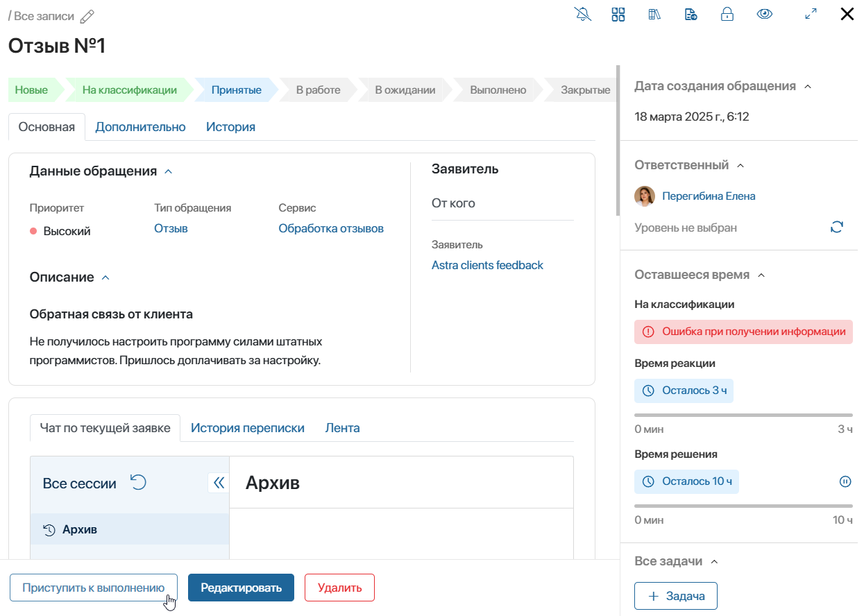This screenshot has width=864, height=616.
Task: Lock the record using the padlock icon
Action: tap(727, 14)
